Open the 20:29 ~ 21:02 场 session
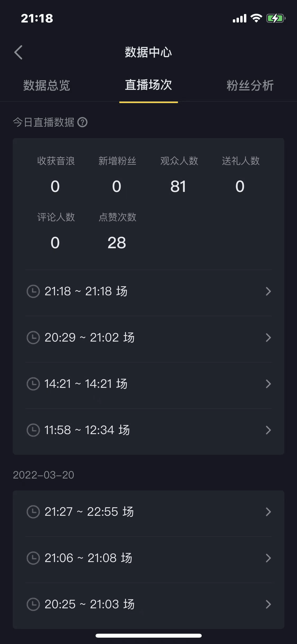 (x=90, y=338)
